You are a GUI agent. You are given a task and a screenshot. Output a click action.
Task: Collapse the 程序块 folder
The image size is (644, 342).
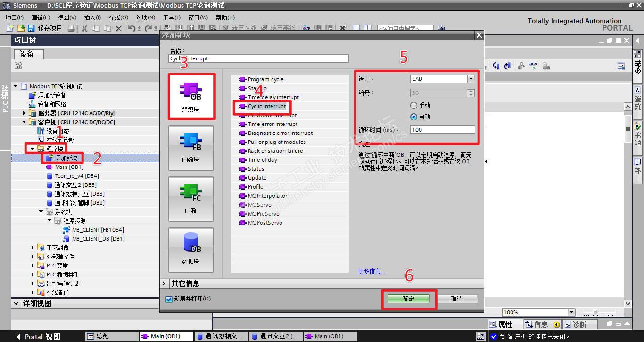point(33,149)
